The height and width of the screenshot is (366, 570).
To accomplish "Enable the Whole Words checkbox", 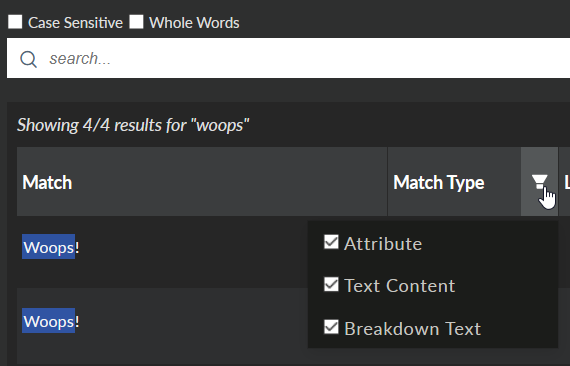I will coord(136,22).
